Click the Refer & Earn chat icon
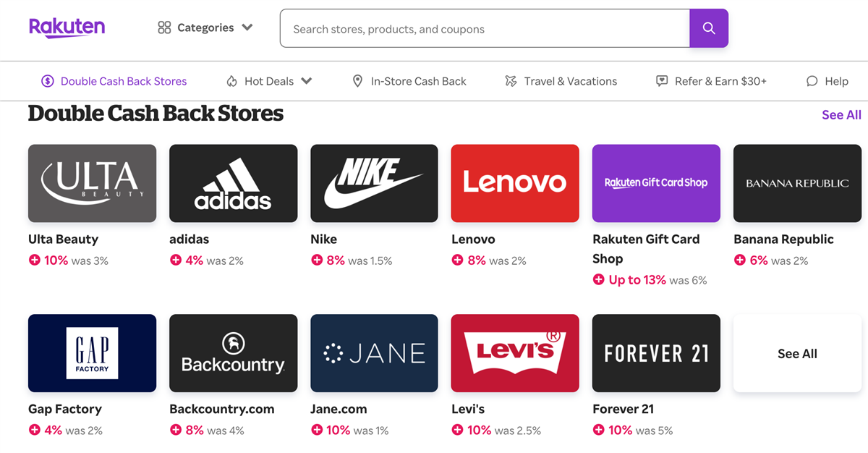Screen dimensions: 868x453 [x=662, y=81]
